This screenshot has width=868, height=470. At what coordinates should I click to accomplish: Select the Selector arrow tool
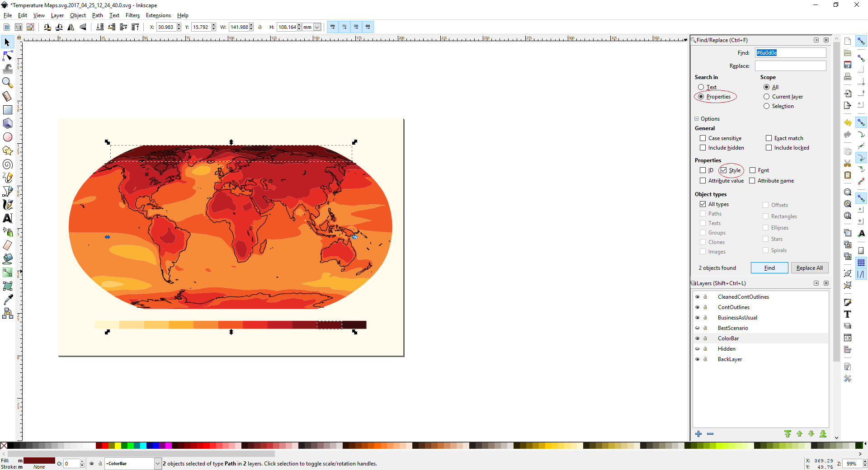point(7,42)
